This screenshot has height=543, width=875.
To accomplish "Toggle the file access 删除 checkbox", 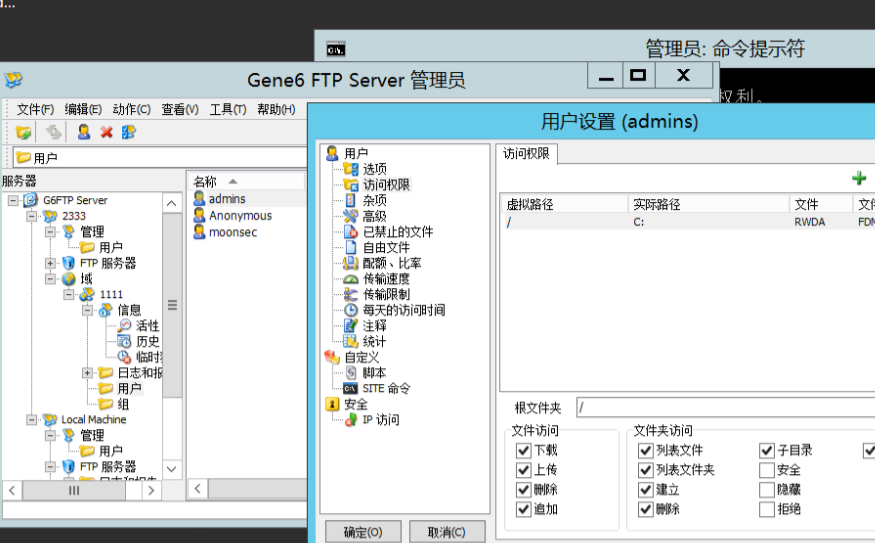I will [523, 489].
